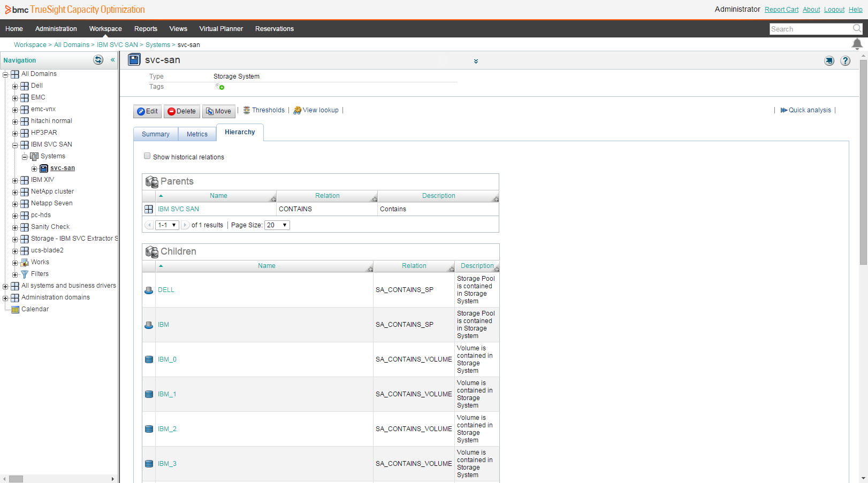Expand the EMC domain node
The height and width of the screenshot is (483, 868).
point(15,98)
